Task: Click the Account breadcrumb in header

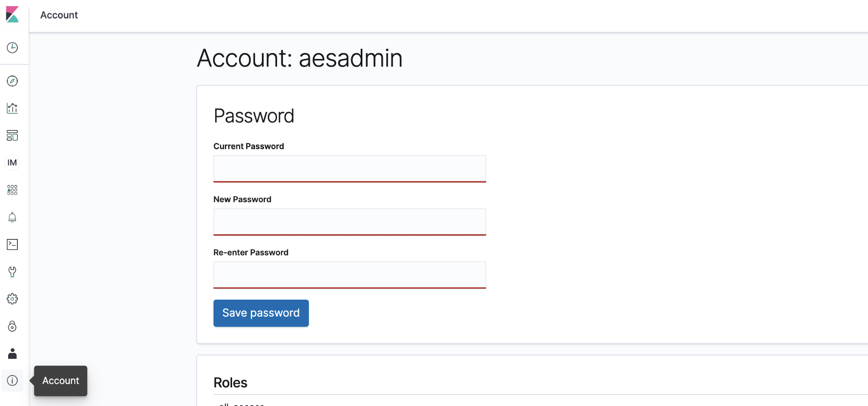Action: pyautogui.click(x=59, y=15)
